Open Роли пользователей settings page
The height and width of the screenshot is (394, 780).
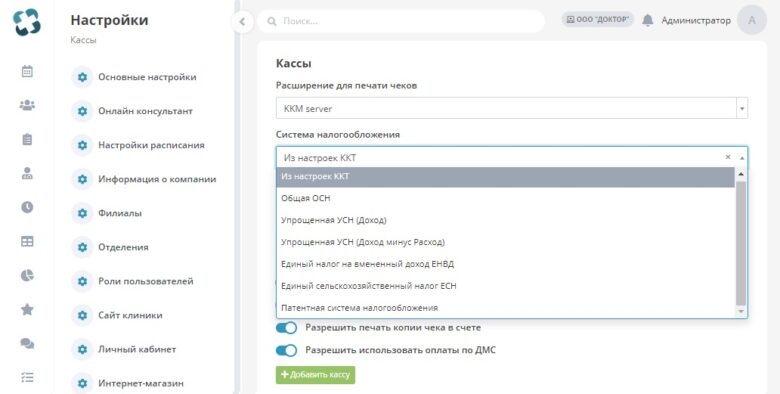pos(146,281)
